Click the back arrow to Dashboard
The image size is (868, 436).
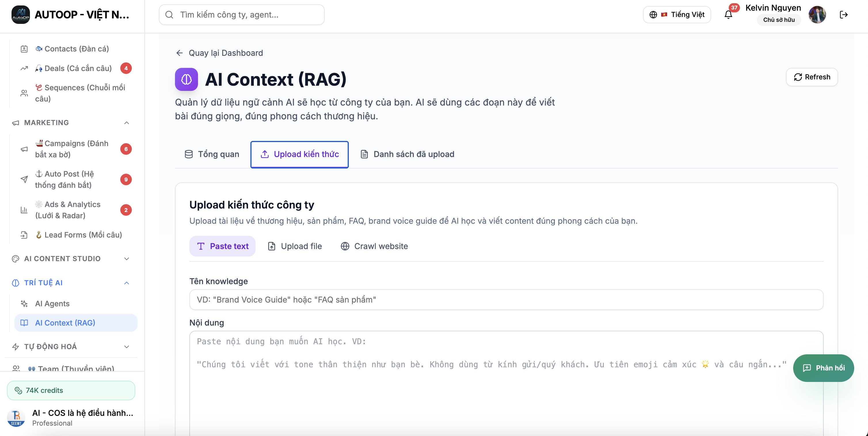[179, 53]
